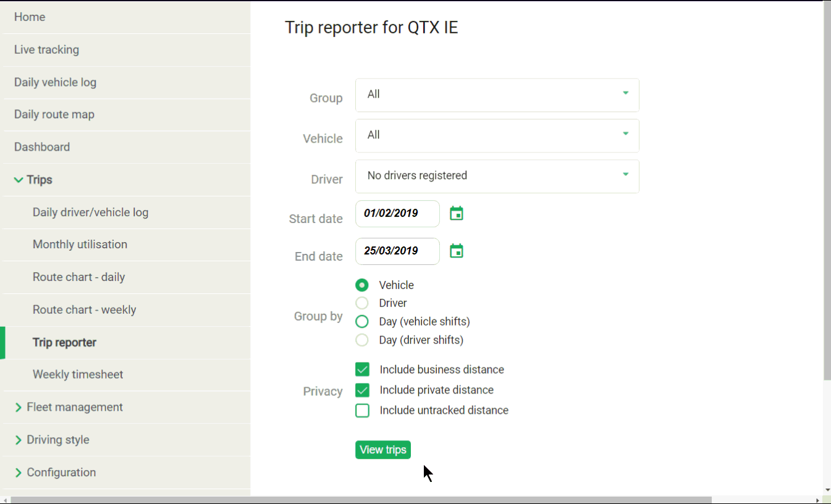
Task: Click the View trips button
Action: pyautogui.click(x=383, y=450)
